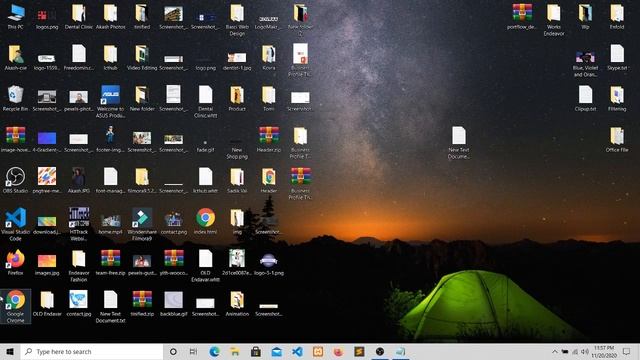The height and width of the screenshot is (360, 640).
Task: Select the Filtering folder
Action: pyautogui.click(x=617, y=99)
